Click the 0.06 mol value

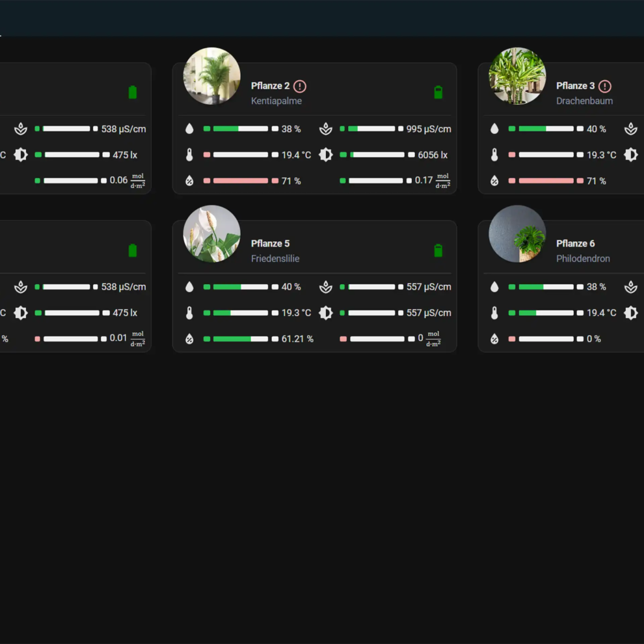point(127,181)
